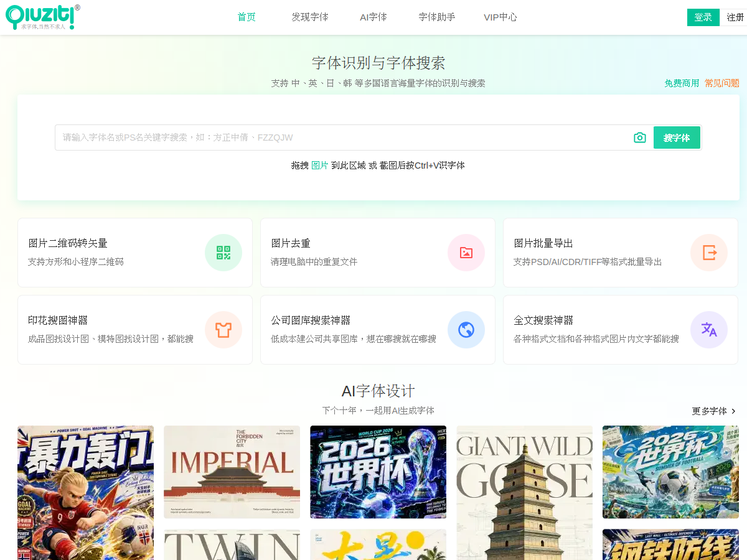Open yellow brush-lettering palm tree thumbnail
Viewport: 747px width, 560px height.
(x=378, y=545)
